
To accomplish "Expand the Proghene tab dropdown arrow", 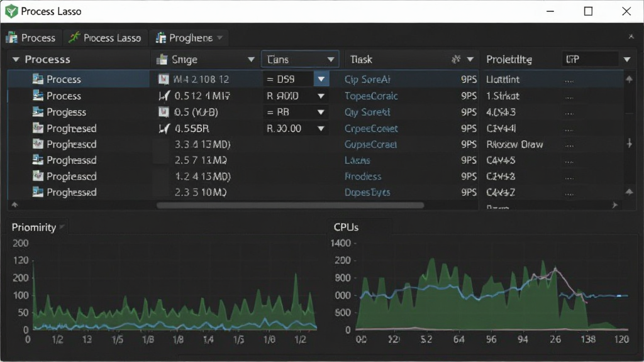I will tap(220, 38).
